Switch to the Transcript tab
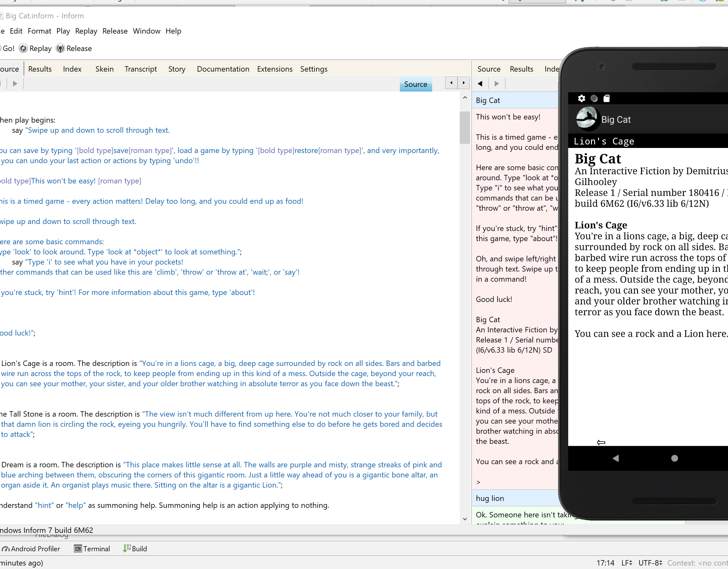Screen dimensions: 728x569 click(x=141, y=69)
